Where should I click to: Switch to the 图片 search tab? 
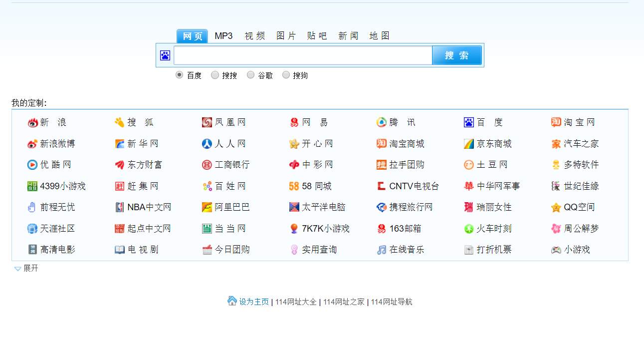(x=286, y=36)
